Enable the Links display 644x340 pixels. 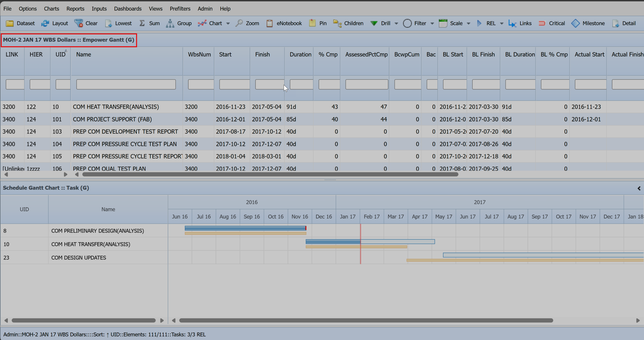tap(526, 23)
